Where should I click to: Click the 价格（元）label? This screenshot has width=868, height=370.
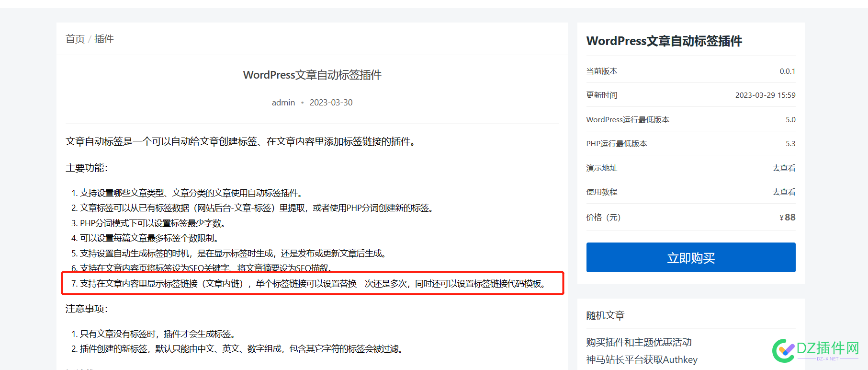click(x=604, y=217)
